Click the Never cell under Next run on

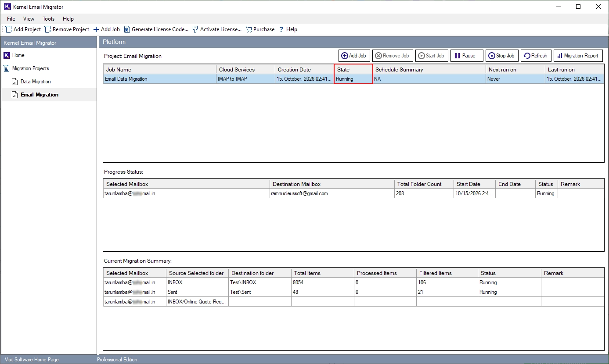[515, 79]
